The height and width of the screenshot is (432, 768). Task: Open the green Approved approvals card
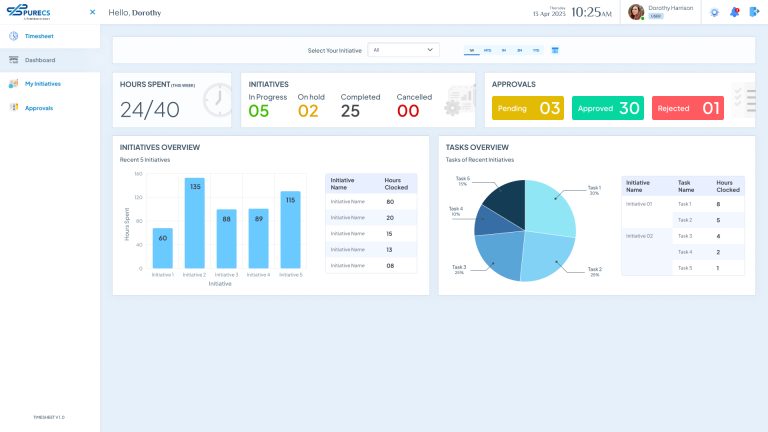pos(607,108)
